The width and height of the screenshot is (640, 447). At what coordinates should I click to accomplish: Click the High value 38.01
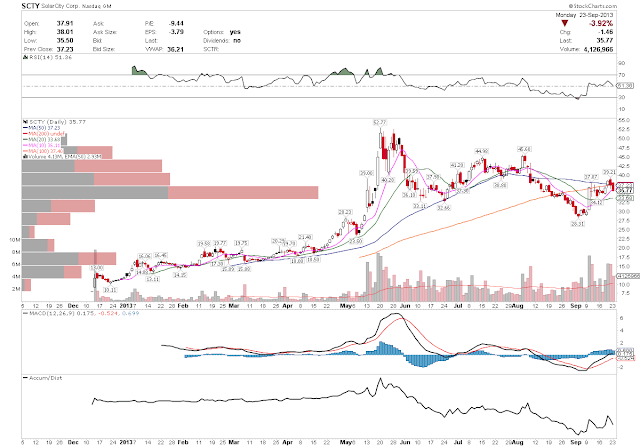click(65, 32)
